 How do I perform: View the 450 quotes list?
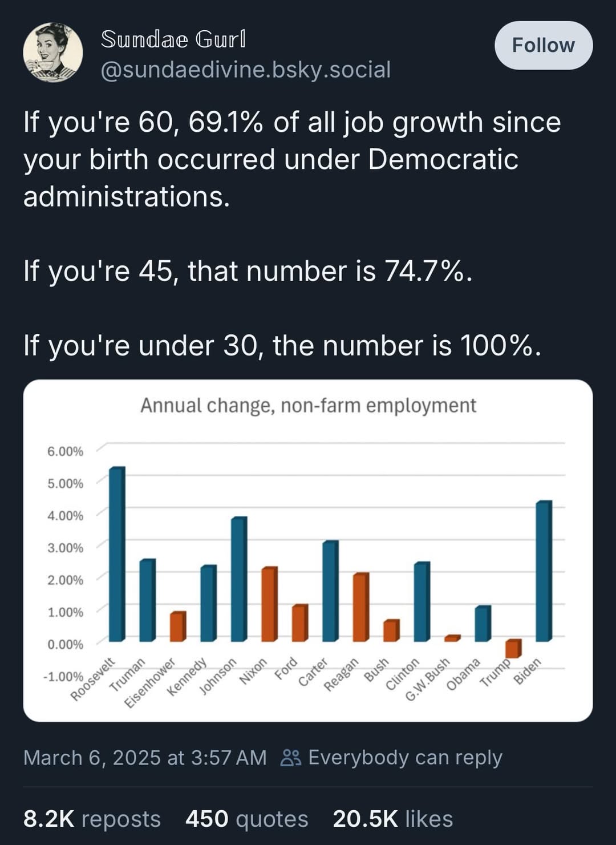pos(246,819)
